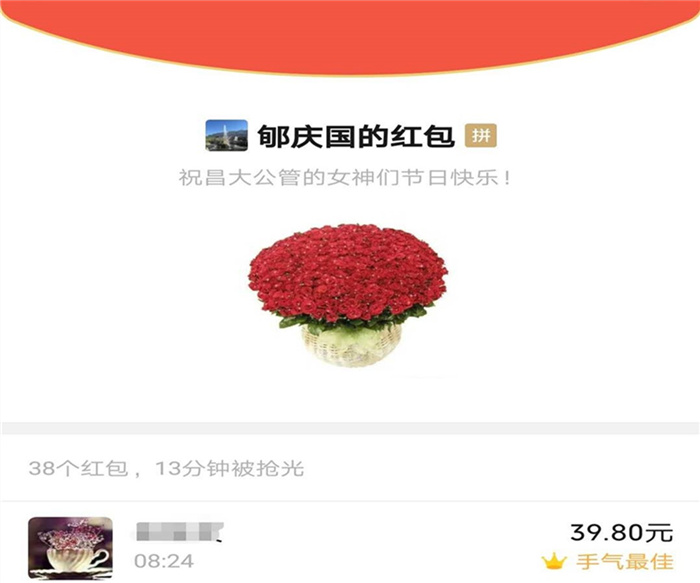The image size is (700, 583).
Task: Open the red rose bouquet sticker
Action: tap(348, 296)
